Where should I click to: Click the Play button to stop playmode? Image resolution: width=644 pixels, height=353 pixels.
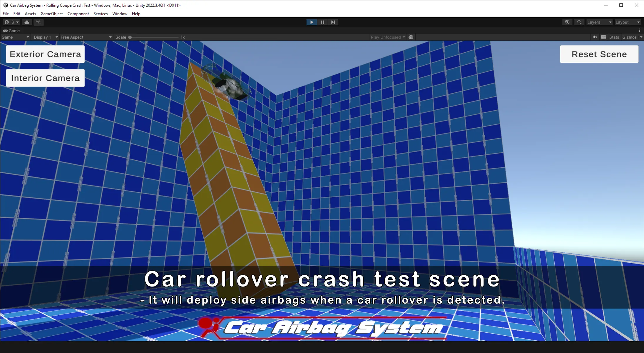pyautogui.click(x=312, y=22)
